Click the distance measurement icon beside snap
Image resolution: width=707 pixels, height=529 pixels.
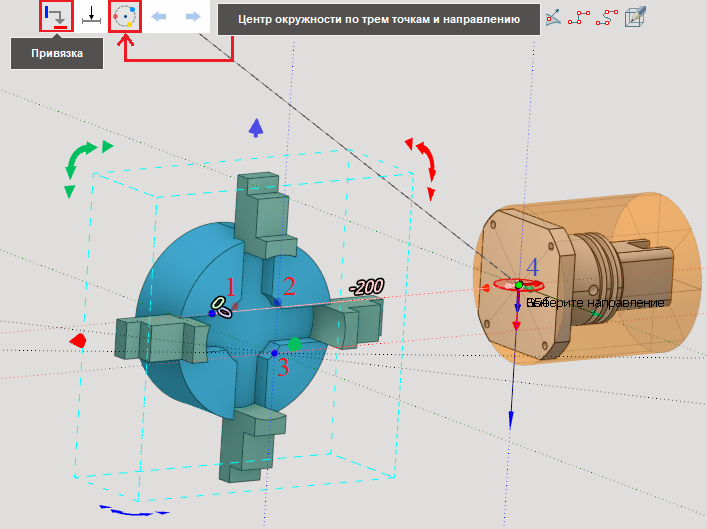coord(92,17)
